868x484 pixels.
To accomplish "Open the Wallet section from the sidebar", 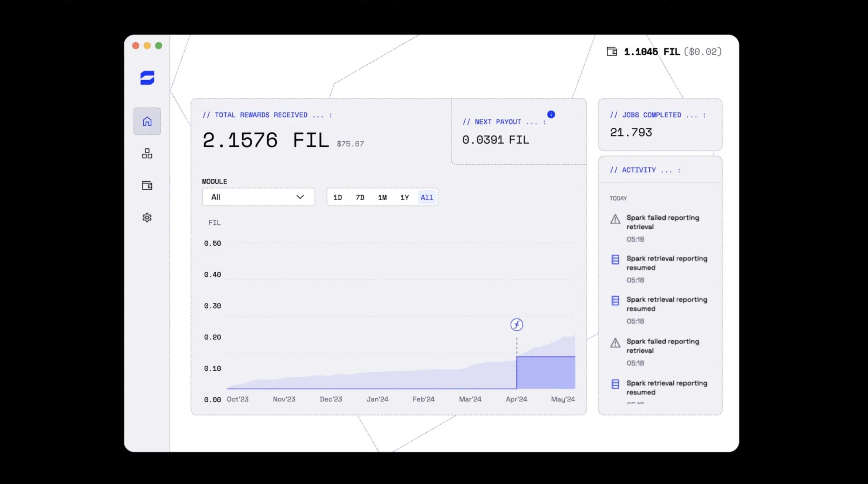I will tap(147, 185).
